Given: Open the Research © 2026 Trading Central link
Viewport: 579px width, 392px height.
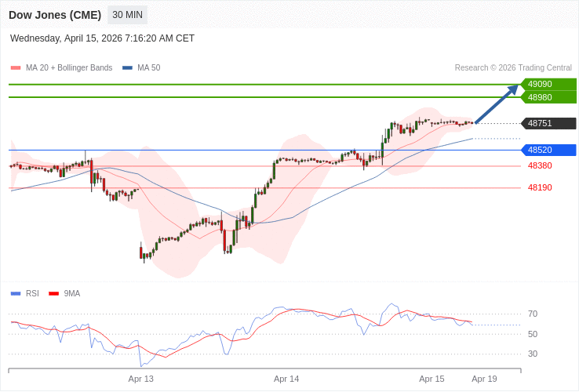Looking at the screenshot, I should (513, 68).
